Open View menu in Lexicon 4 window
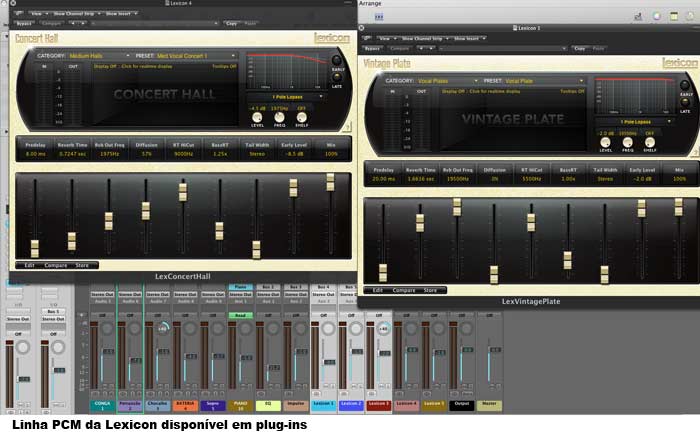This screenshot has height=435, width=700. click(x=38, y=13)
